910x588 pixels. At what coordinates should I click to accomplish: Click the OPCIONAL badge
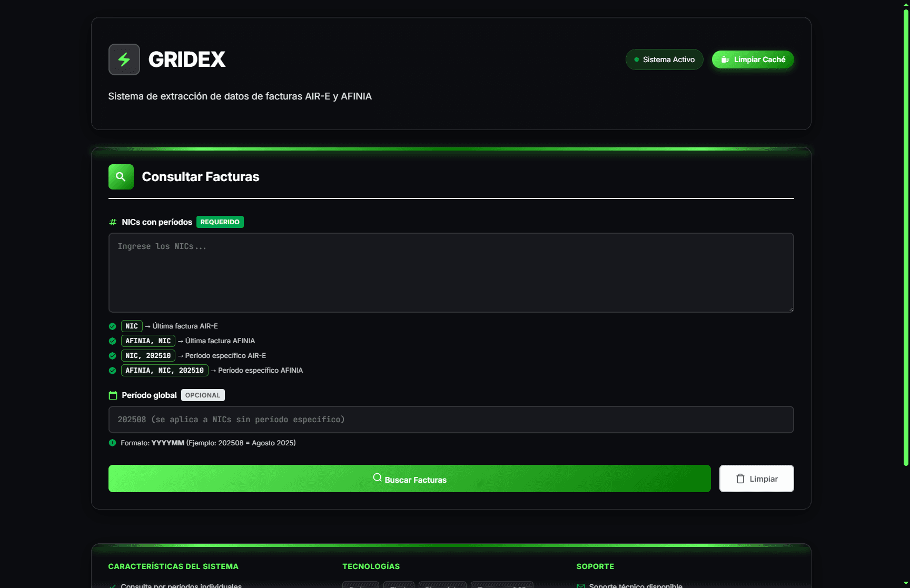click(x=203, y=395)
